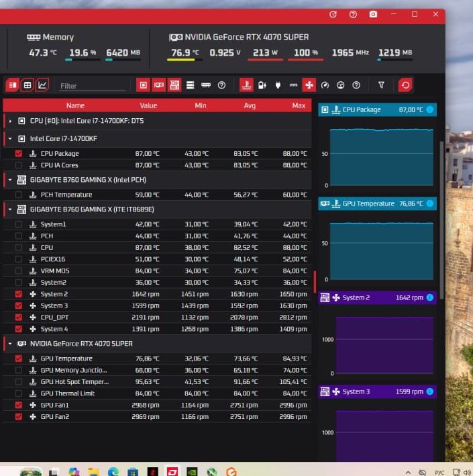Click the red reset statistics button
The width and height of the screenshot is (473, 476).
pyautogui.click(x=405, y=85)
